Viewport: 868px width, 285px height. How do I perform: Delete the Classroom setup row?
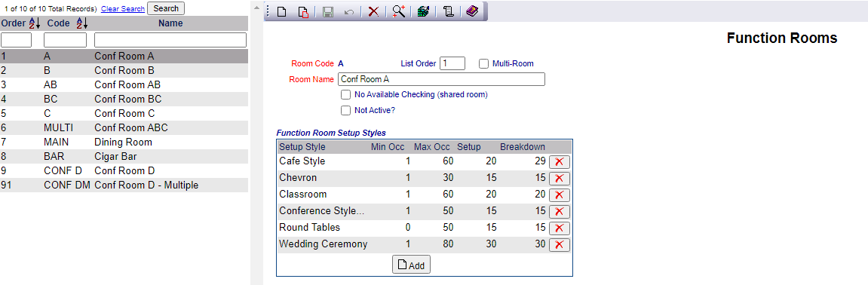(x=559, y=195)
